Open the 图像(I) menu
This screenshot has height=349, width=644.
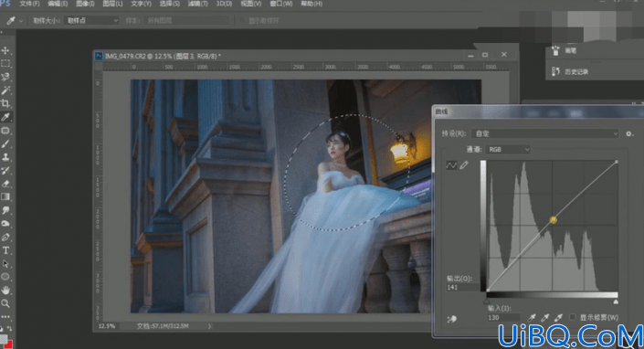click(x=85, y=4)
